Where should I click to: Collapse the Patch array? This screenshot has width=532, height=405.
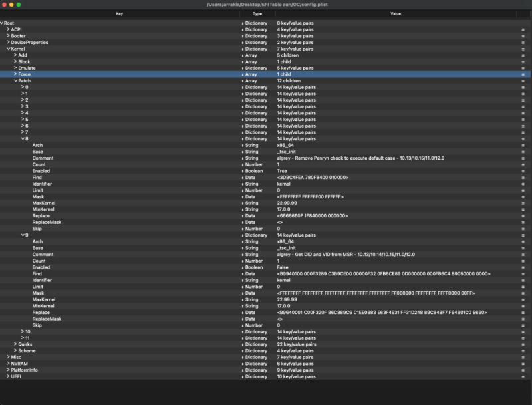click(x=15, y=80)
